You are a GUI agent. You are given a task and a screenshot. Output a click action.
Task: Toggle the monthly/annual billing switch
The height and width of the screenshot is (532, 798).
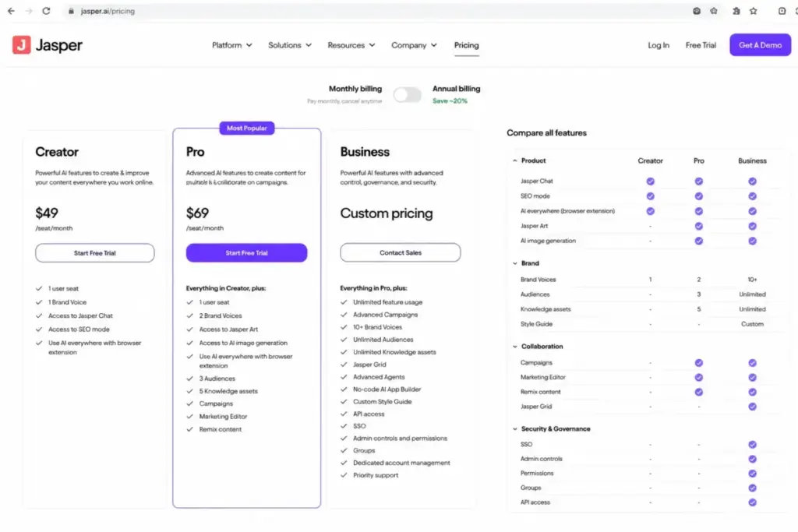pyautogui.click(x=407, y=94)
